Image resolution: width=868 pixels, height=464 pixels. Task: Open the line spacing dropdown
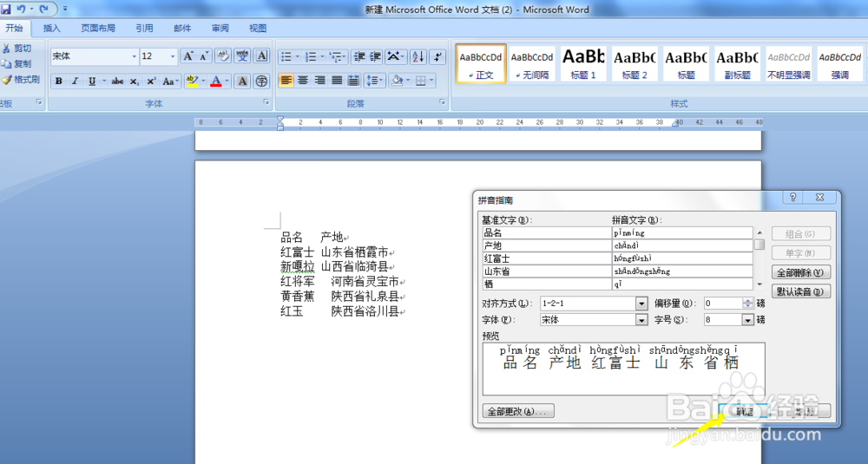[x=375, y=81]
